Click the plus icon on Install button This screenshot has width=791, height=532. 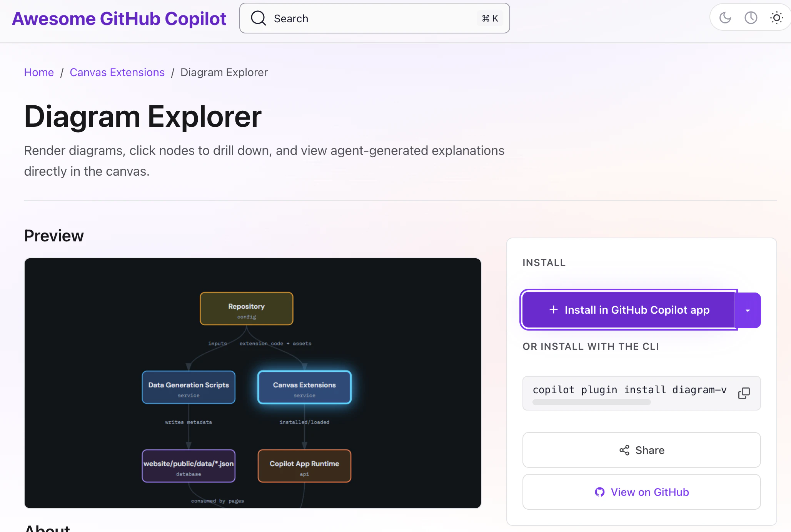click(x=553, y=309)
